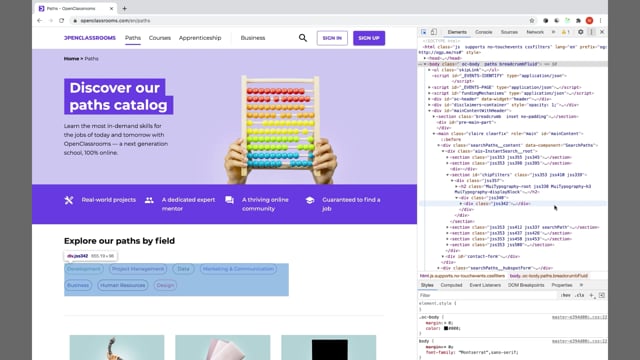This screenshot has width=640, height=360.
Task: Select the Data field chip
Action: coord(183,269)
